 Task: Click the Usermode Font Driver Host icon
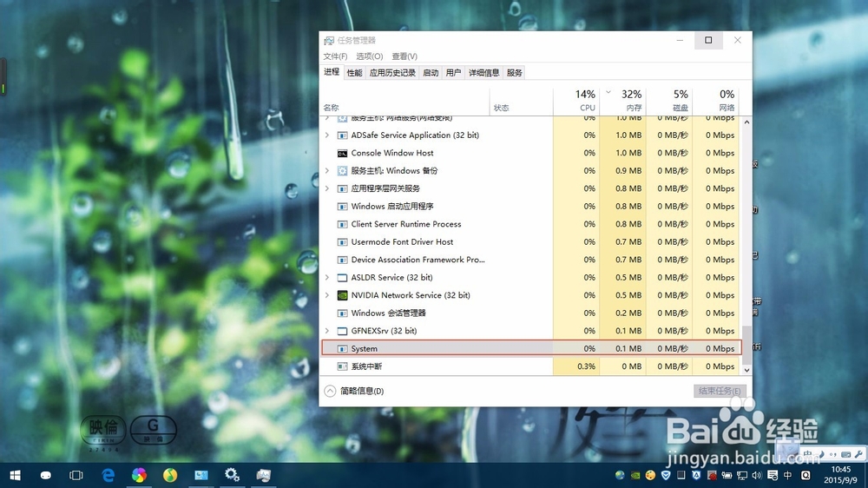[342, 242]
